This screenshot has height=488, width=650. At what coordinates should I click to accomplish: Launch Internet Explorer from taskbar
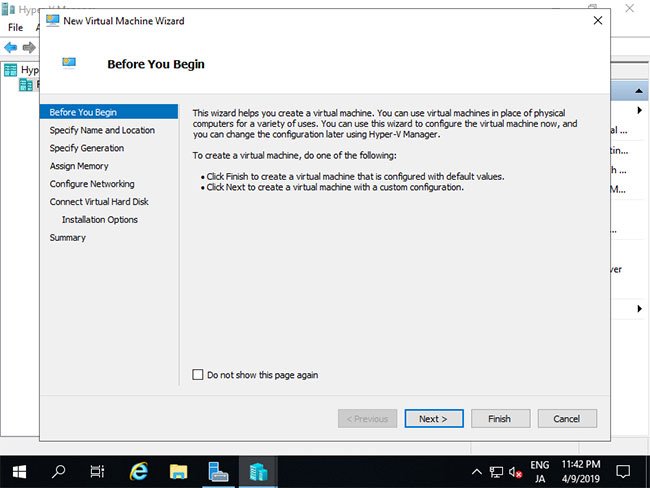pyautogui.click(x=138, y=472)
